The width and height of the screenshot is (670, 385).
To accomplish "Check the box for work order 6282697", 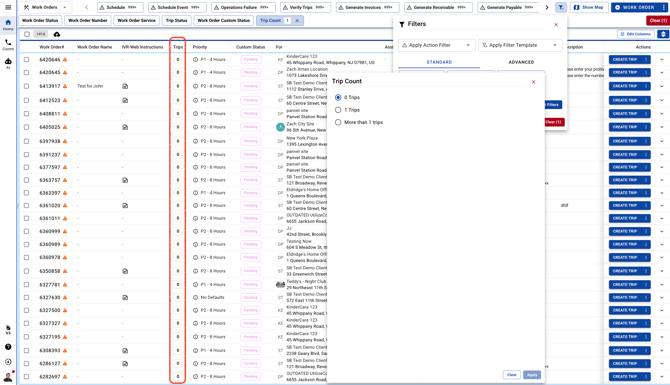I will click(26, 377).
